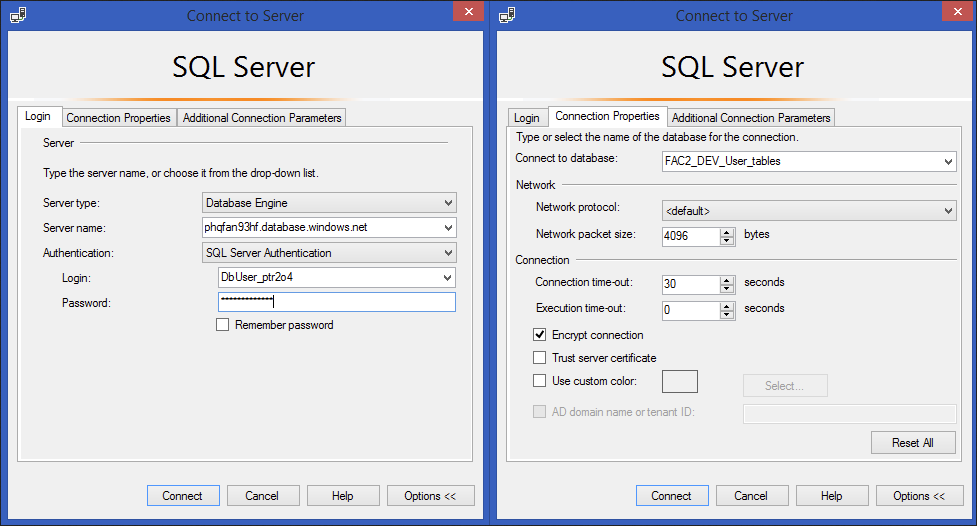Screen dimensions: 977x526
Task: Collapse Options in left window
Action: 430,495
